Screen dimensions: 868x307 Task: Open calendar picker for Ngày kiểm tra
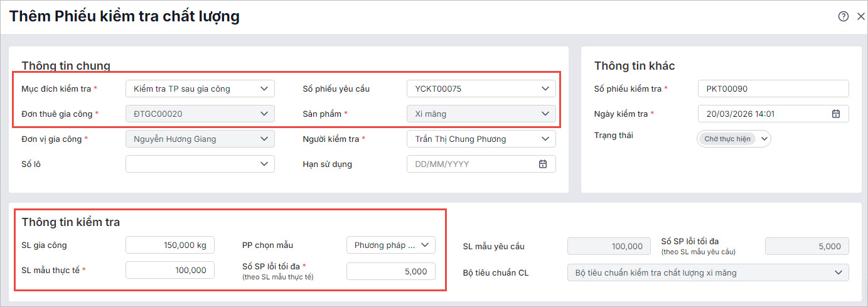(x=836, y=114)
